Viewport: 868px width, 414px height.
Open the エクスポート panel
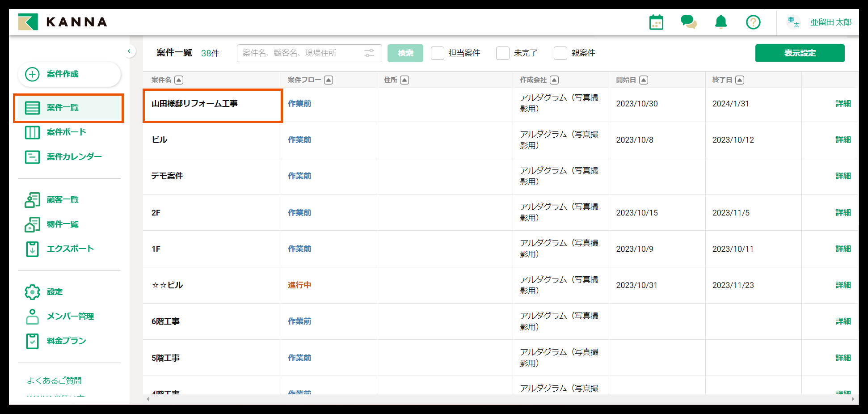(x=69, y=249)
